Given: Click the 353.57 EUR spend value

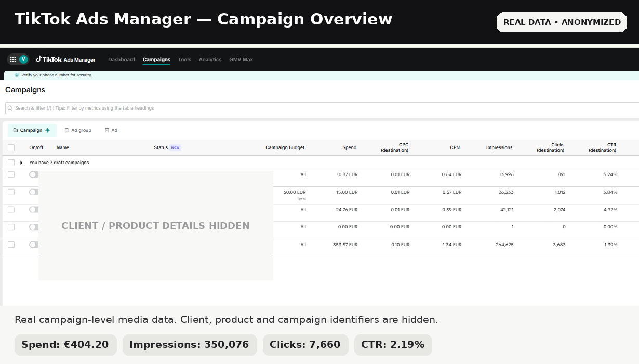Looking at the screenshot, I should (x=345, y=245).
